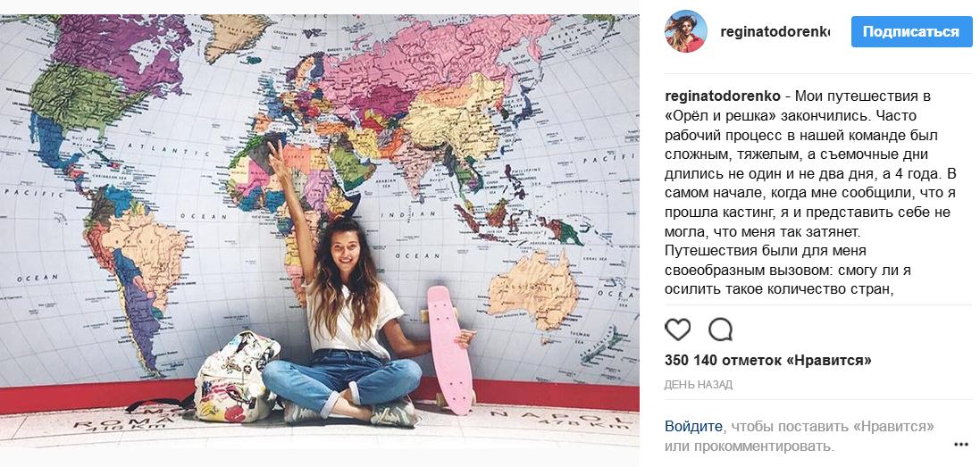
Task: Open reginatodorenko username next to avatar
Action: point(775,32)
